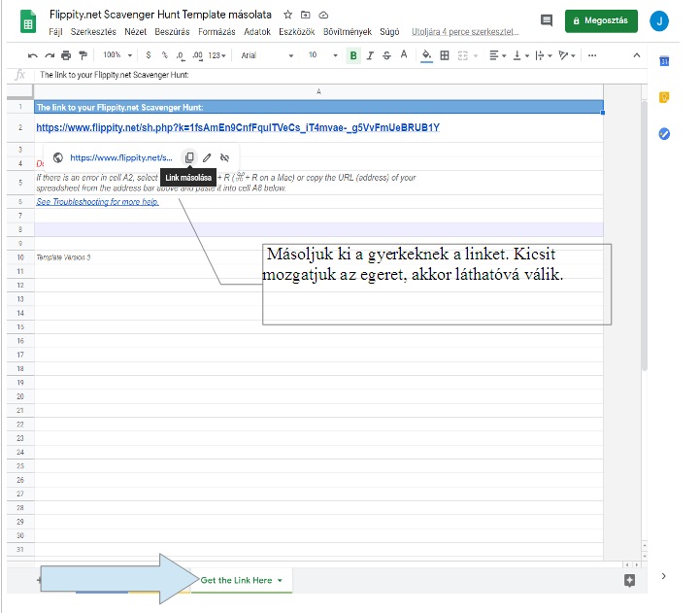Viewport: 700px width, 613px height.
Task: Open the Bővítmények menu
Action: [348, 32]
